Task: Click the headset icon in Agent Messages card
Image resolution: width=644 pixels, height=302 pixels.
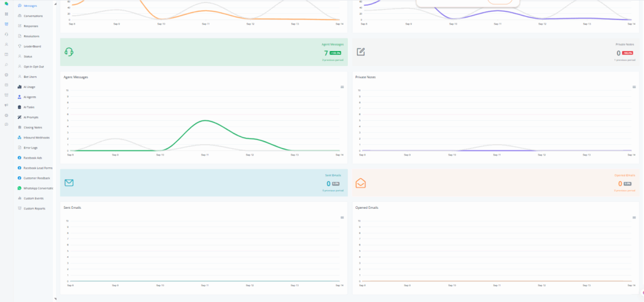Action: (x=69, y=52)
